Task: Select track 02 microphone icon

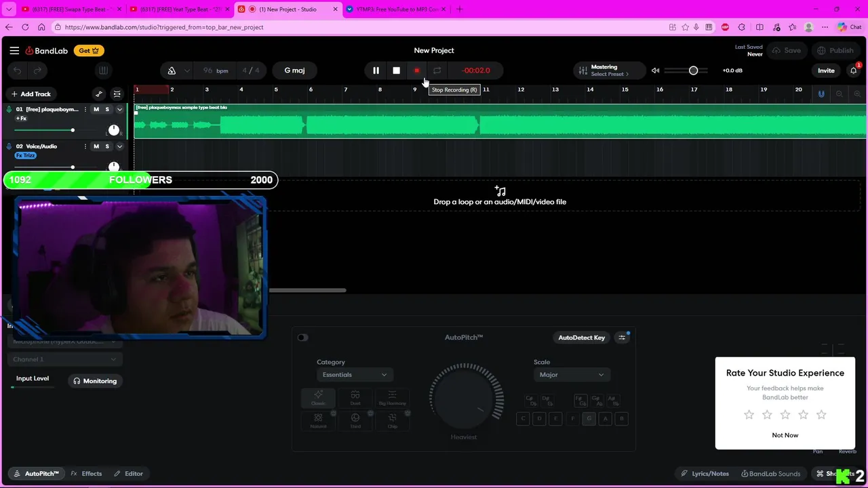Action: coord(9,146)
